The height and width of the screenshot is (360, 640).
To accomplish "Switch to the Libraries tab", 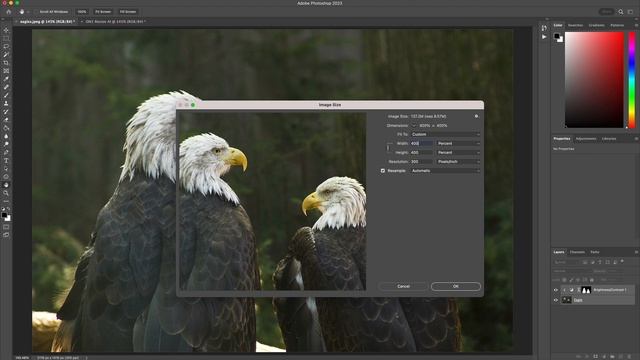I will 609,139.
